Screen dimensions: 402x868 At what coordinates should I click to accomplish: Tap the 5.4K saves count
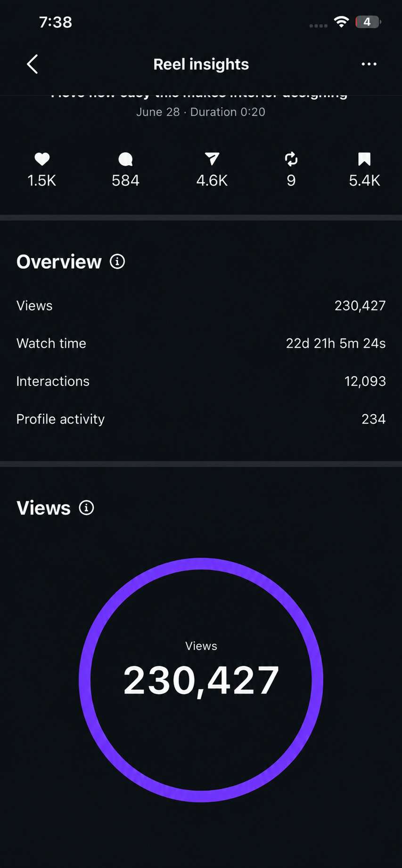click(364, 180)
